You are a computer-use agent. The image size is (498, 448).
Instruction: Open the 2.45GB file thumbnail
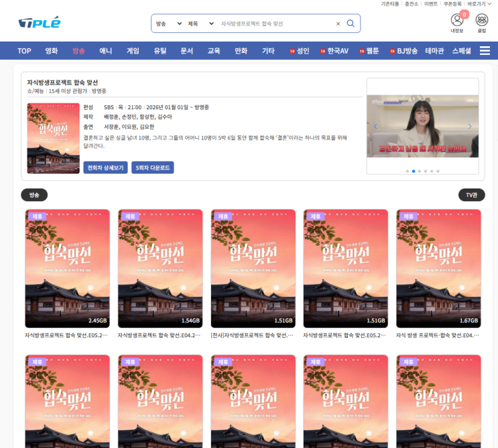(67, 268)
